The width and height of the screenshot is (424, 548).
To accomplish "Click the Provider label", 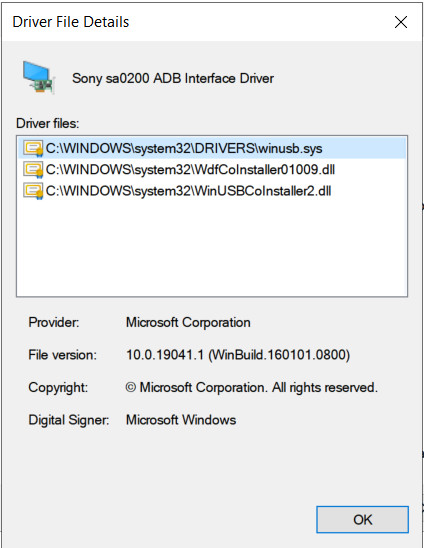I will 54,322.
